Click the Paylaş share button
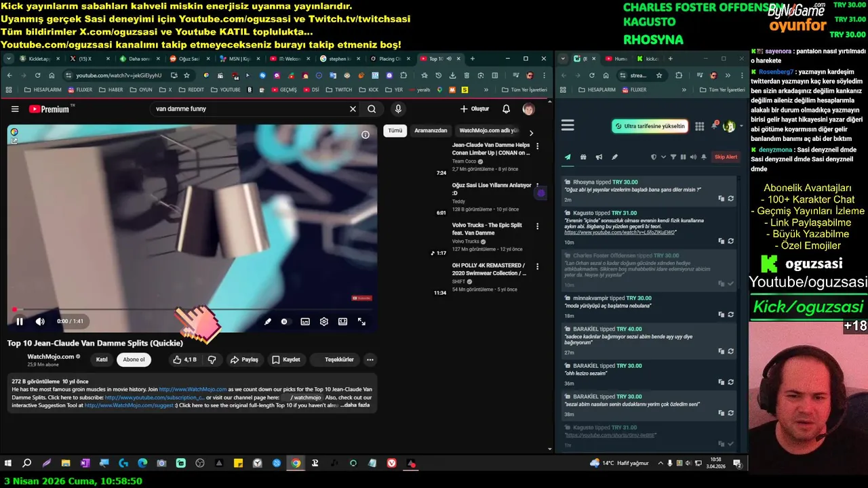This screenshot has width=868, height=488. tap(244, 360)
